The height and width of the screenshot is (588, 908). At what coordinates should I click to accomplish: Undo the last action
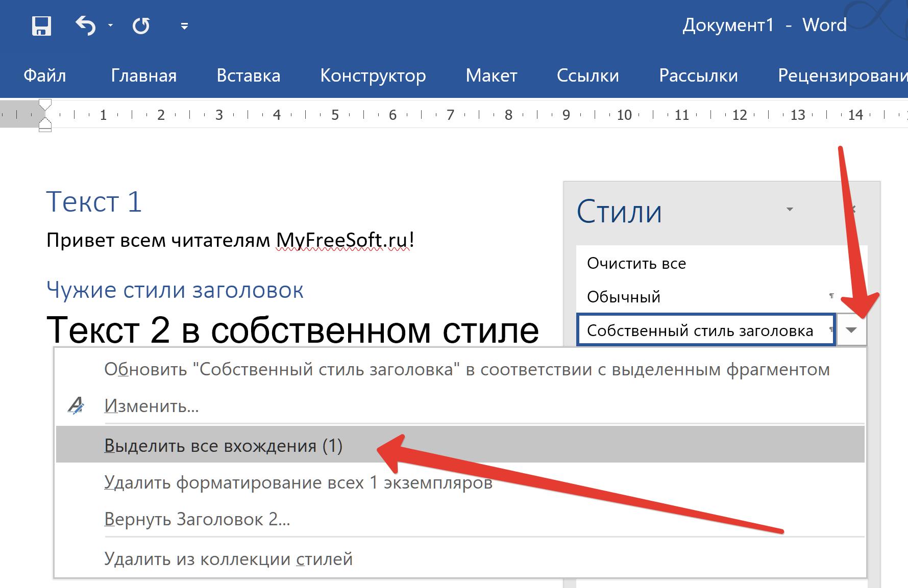[85, 25]
